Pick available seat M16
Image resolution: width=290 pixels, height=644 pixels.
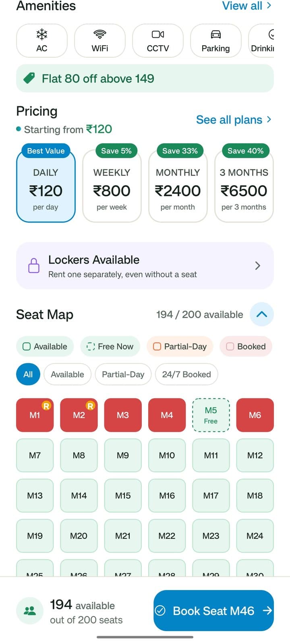(167, 495)
